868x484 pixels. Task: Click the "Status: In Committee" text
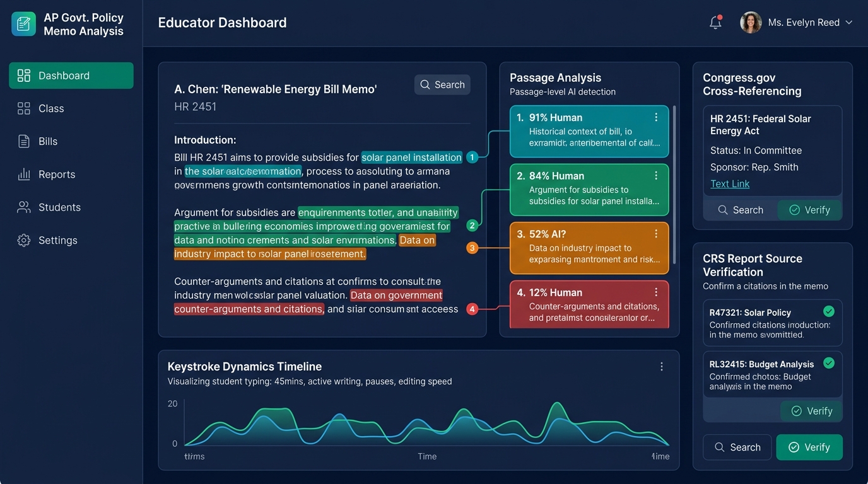(x=756, y=151)
